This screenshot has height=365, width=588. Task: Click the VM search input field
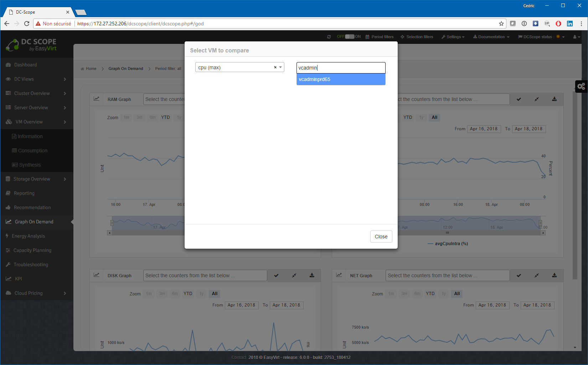tap(341, 68)
